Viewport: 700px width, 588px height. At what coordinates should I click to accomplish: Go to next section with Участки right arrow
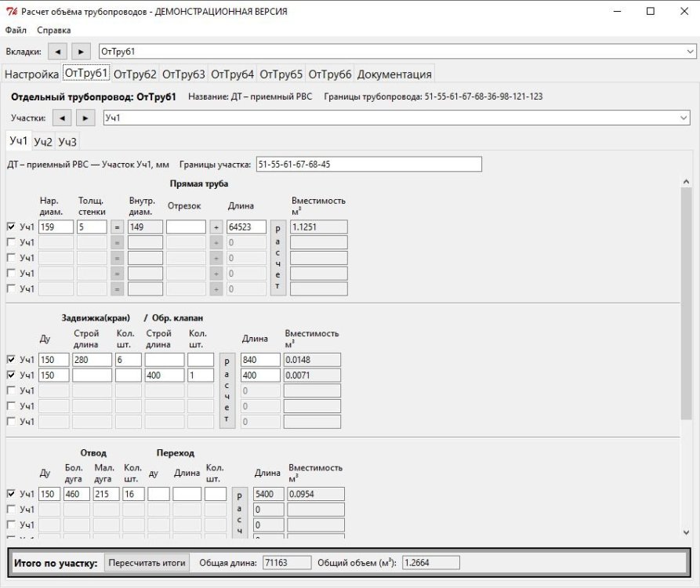click(x=85, y=118)
